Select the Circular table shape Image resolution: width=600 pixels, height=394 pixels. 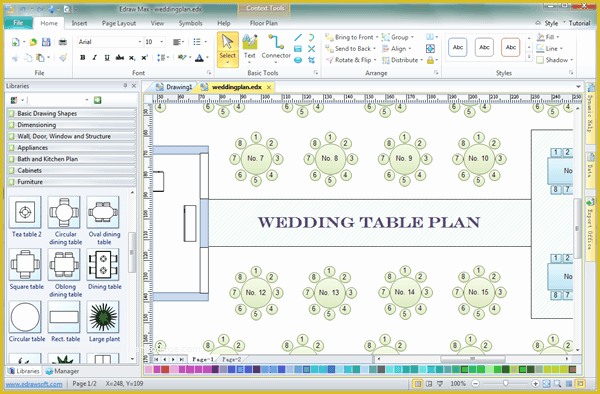click(x=25, y=317)
